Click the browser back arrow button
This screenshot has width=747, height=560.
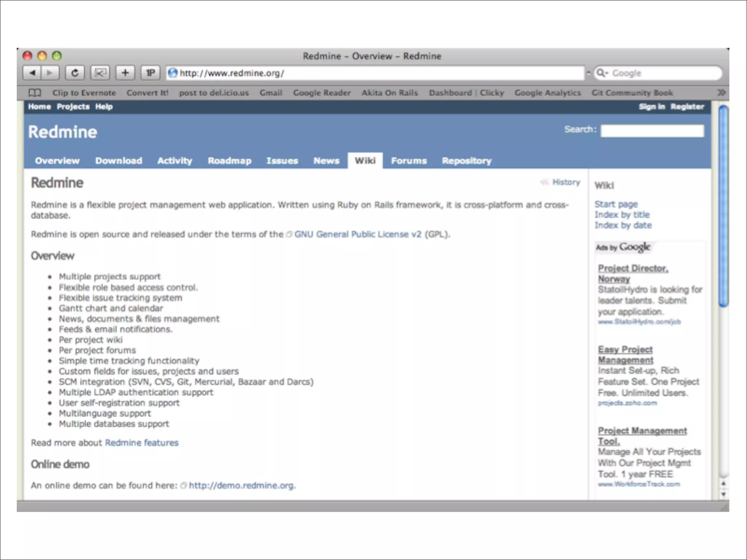32,73
